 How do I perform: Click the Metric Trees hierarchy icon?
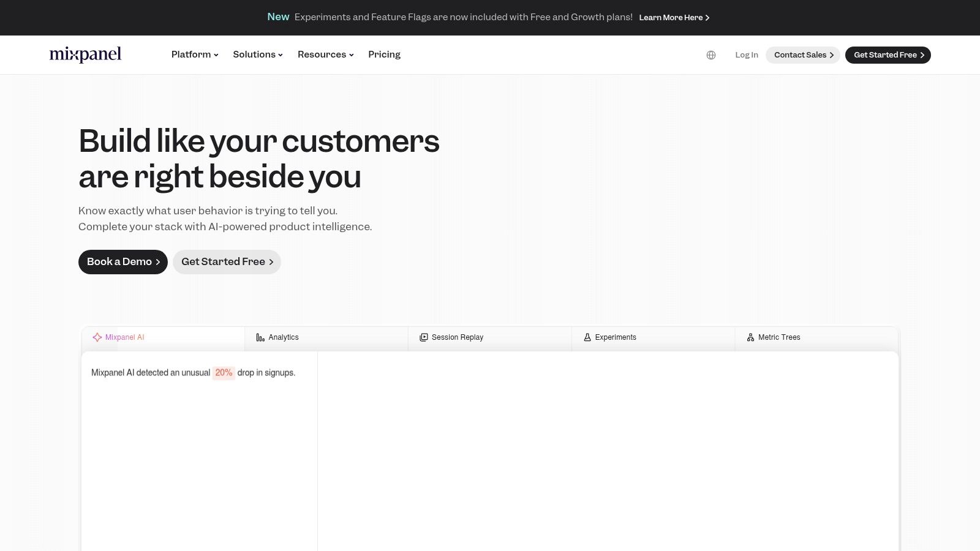click(750, 337)
